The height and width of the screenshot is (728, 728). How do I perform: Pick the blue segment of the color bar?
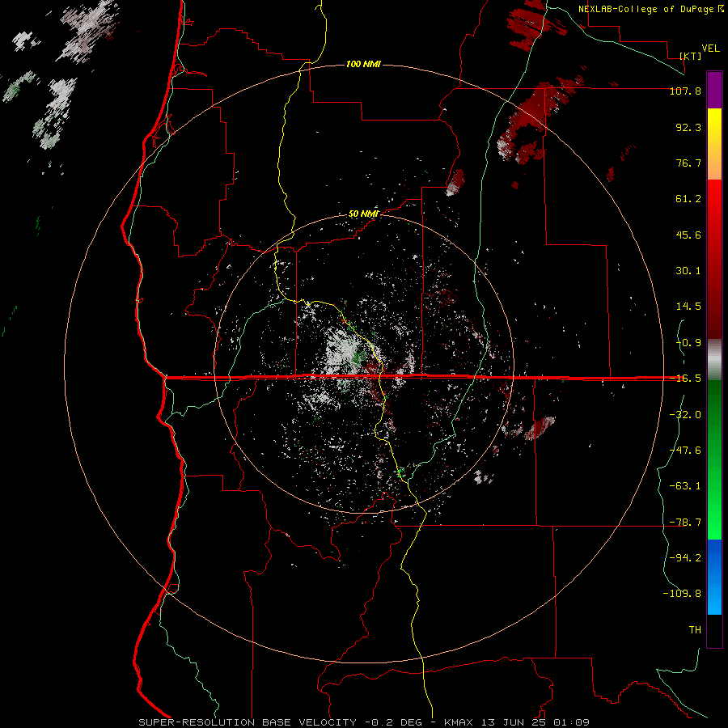click(x=714, y=577)
